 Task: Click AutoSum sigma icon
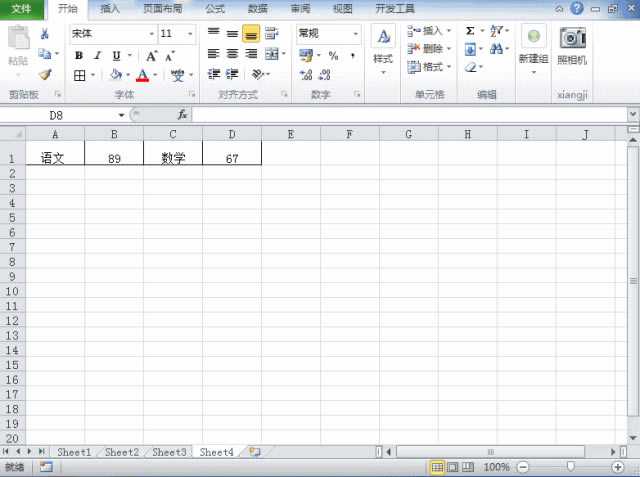(x=470, y=31)
